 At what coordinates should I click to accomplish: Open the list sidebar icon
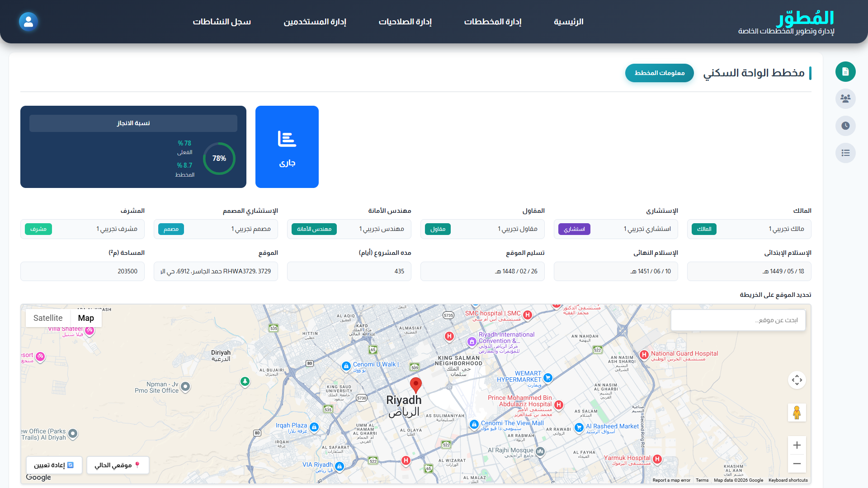click(845, 153)
